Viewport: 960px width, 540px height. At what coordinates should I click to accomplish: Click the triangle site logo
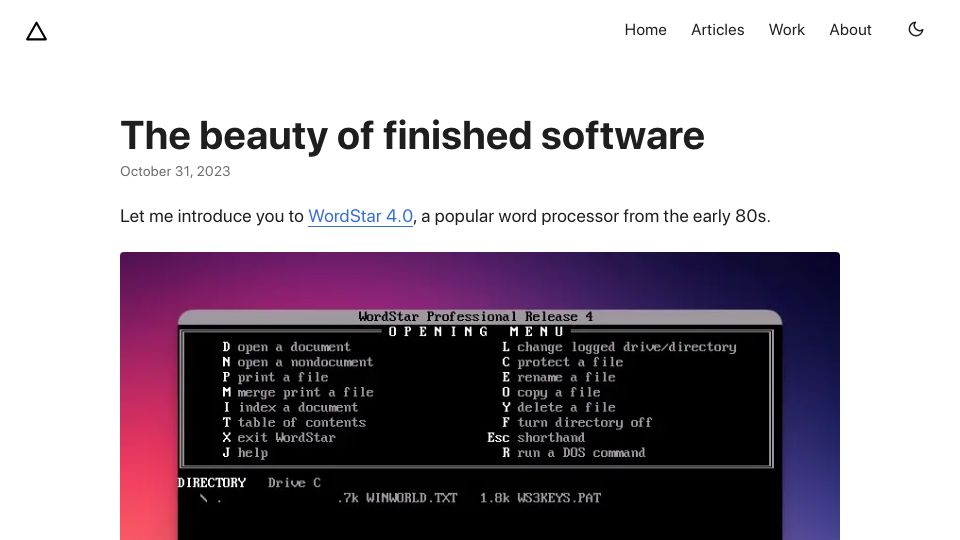pyautogui.click(x=37, y=31)
